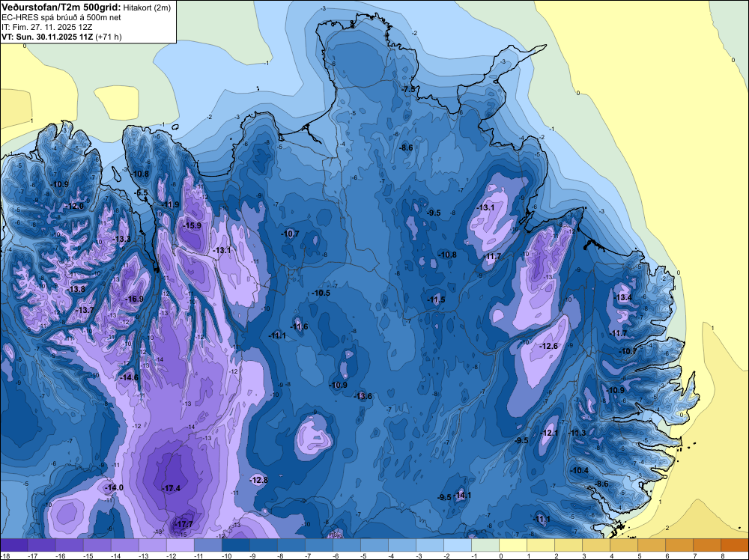749x560 pixels.
Task: Click the -14.6 temperature label
Action: (x=129, y=377)
